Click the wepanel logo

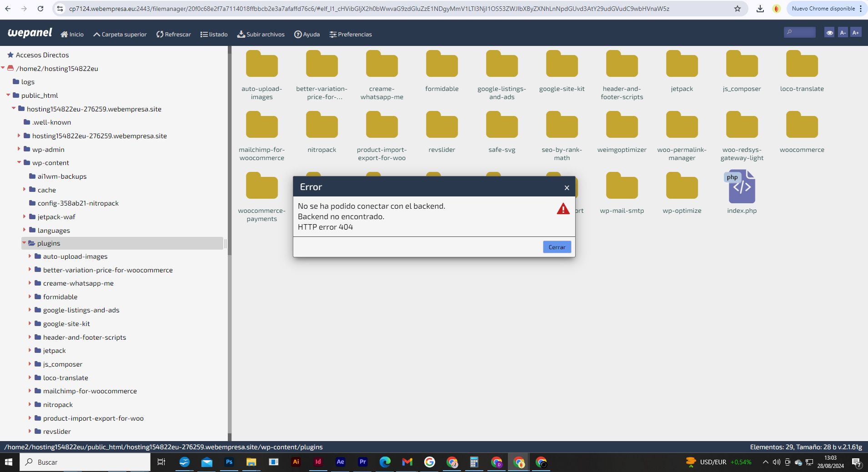point(30,33)
